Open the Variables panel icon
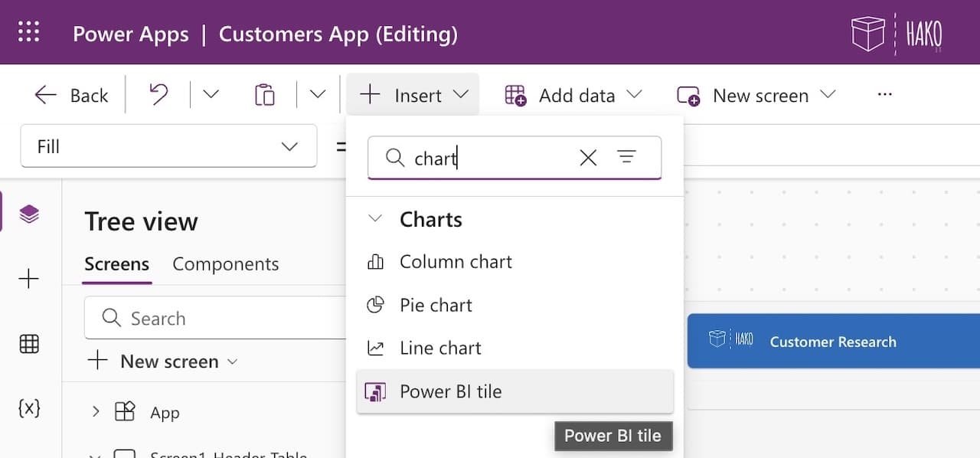The image size is (980, 458). [x=28, y=408]
